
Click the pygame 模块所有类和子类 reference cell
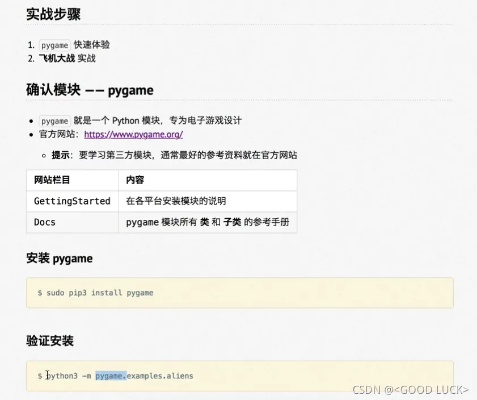coord(208,222)
